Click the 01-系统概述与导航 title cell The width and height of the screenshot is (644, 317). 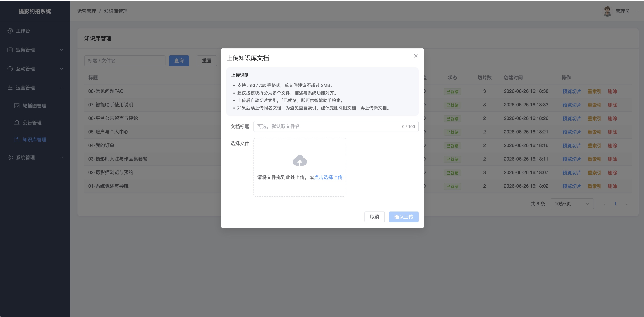tap(108, 186)
